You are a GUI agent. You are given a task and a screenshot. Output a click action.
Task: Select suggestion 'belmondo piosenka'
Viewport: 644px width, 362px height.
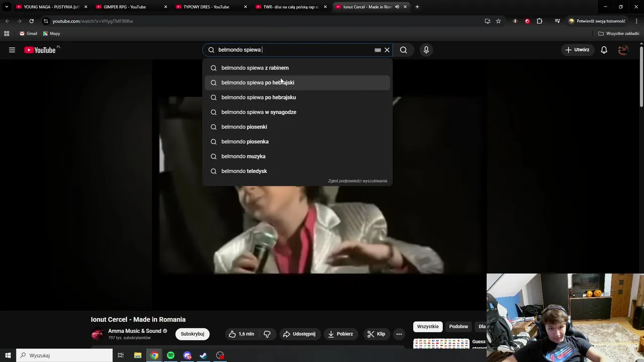click(297, 141)
